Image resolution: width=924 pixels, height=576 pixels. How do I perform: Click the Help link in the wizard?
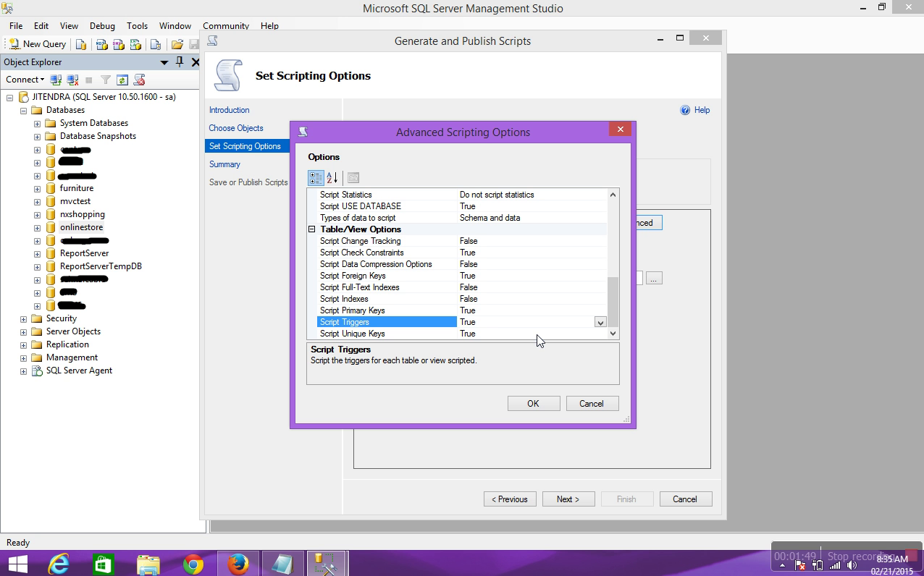[x=702, y=110]
